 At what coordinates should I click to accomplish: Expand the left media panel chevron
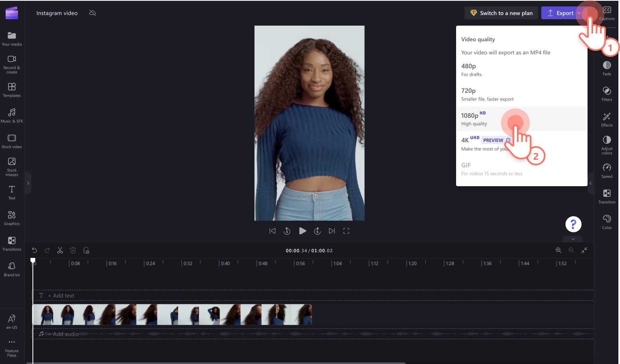coord(28,183)
